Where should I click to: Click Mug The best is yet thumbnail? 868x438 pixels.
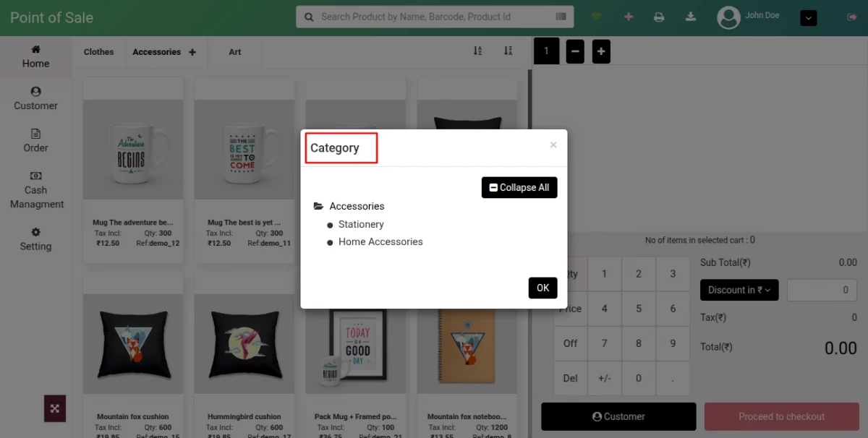244,150
